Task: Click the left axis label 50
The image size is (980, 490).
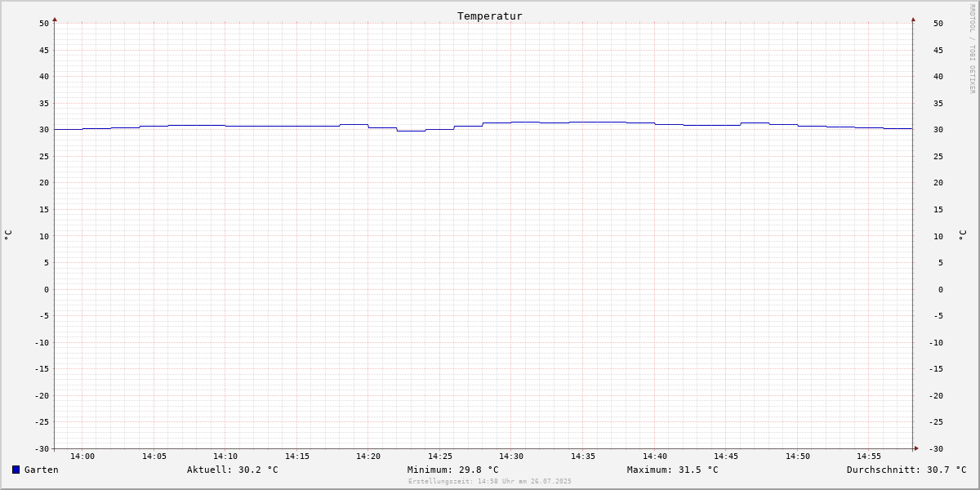Action: tap(44, 24)
